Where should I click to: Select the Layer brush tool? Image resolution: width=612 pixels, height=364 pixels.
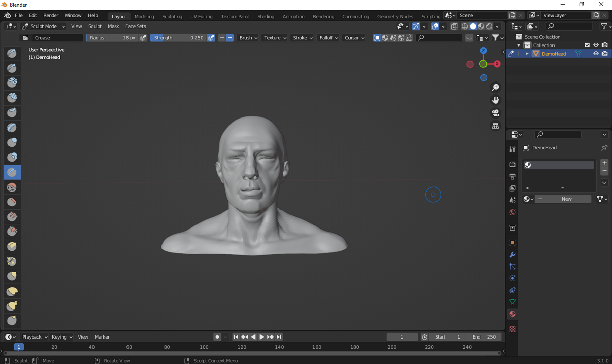tap(12, 127)
